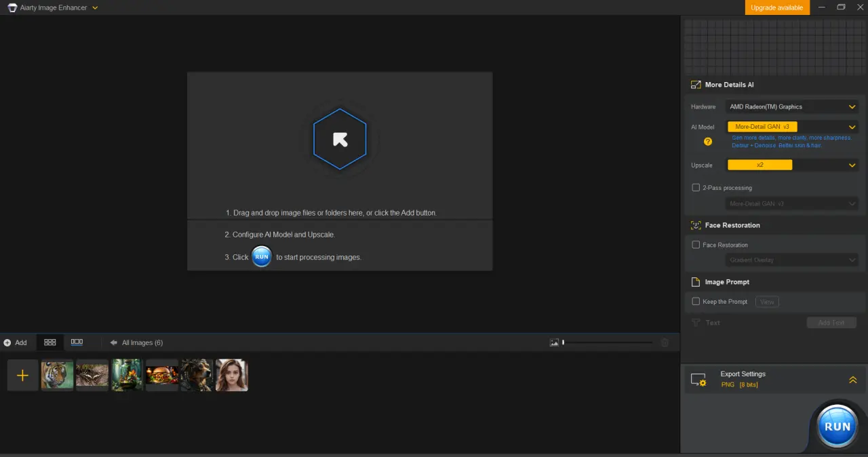Switch to grid thumbnail view
Screen dimensions: 868x457
pos(50,342)
